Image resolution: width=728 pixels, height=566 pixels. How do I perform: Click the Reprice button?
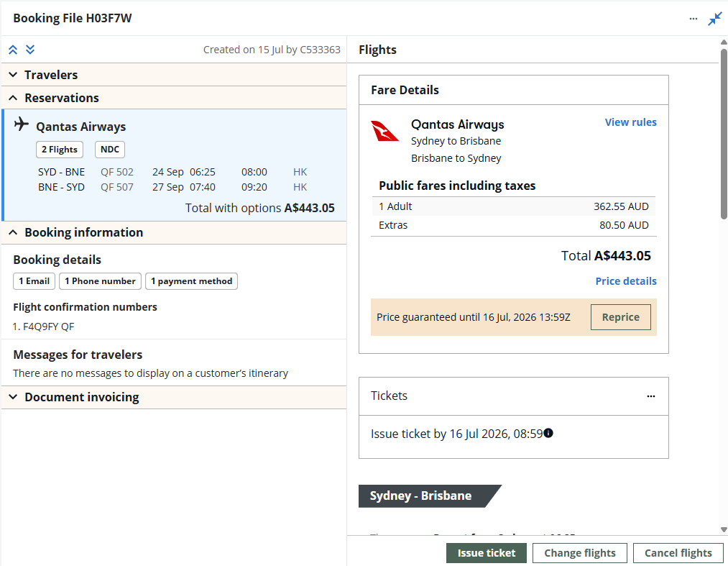(621, 317)
